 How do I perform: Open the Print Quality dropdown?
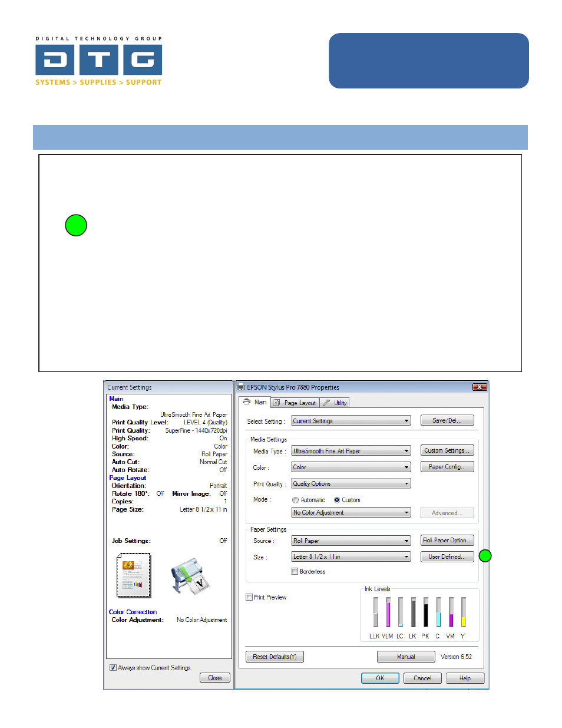coord(351,483)
